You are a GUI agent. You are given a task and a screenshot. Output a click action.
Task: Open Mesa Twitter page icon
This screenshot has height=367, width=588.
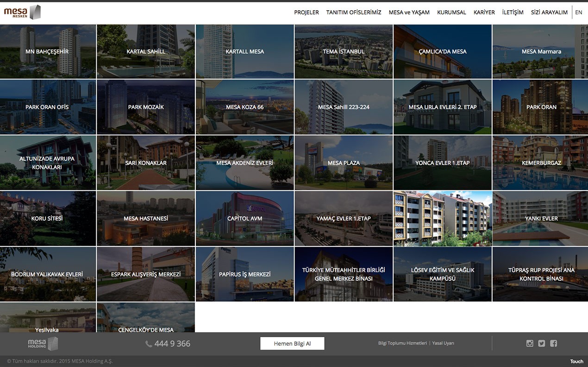(542, 343)
